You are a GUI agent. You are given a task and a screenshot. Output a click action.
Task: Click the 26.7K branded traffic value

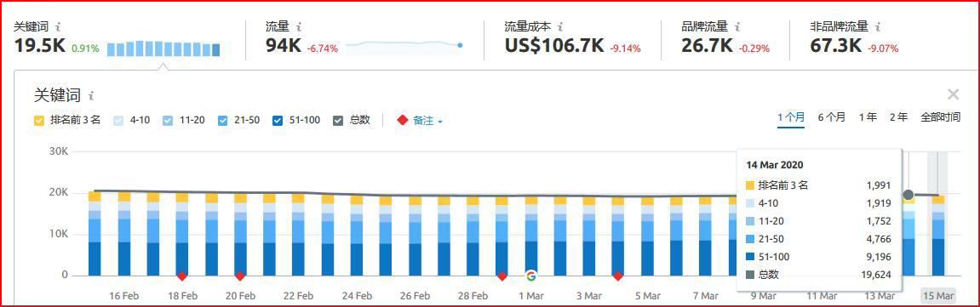click(707, 46)
